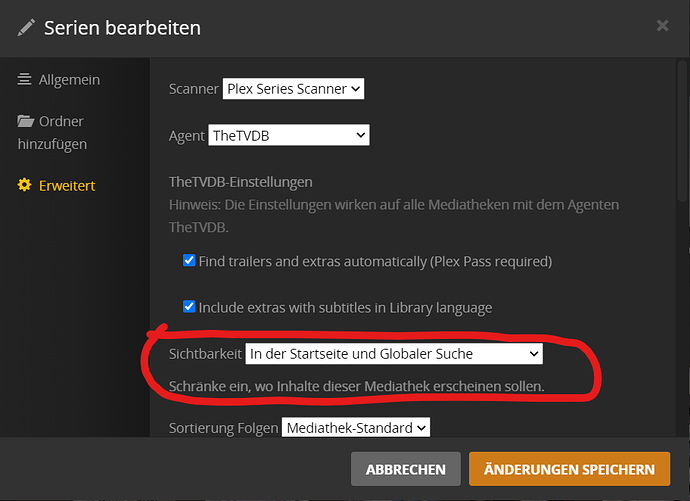Image resolution: width=690 pixels, height=501 pixels.
Task: Click the Sichtbarkeit label
Action: pyautogui.click(x=205, y=354)
